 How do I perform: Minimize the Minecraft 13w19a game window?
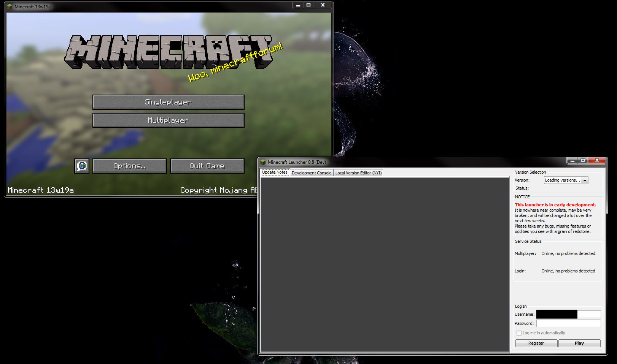(298, 5)
